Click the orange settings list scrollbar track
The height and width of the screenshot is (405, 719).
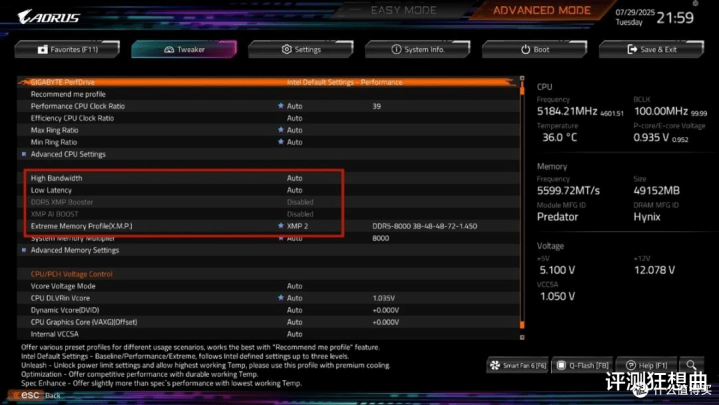(522, 208)
